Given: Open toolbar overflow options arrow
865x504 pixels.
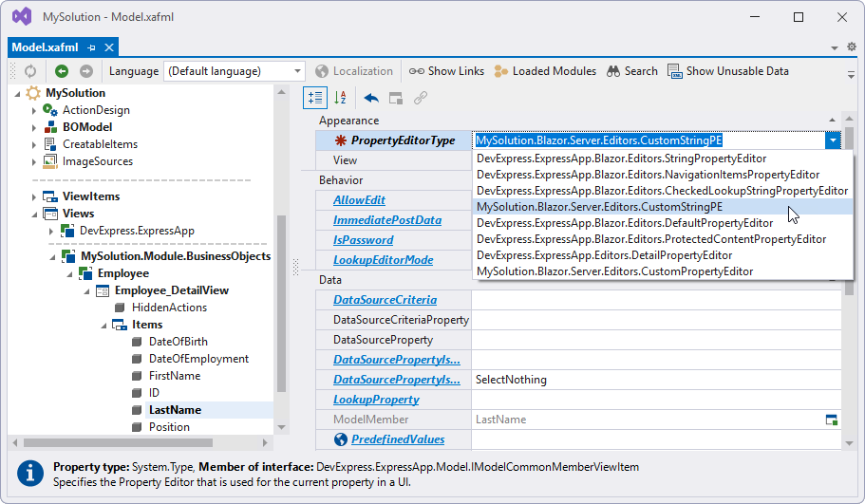Looking at the screenshot, I should [x=851, y=74].
